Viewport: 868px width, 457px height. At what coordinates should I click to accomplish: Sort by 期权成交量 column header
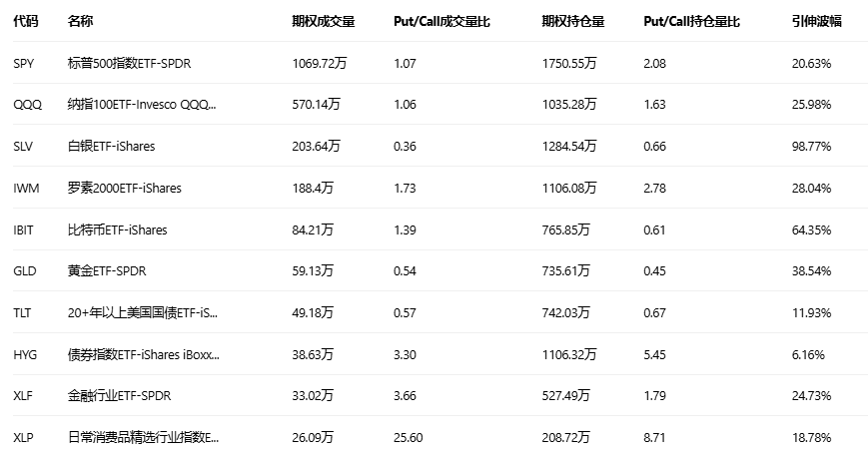(323, 21)
